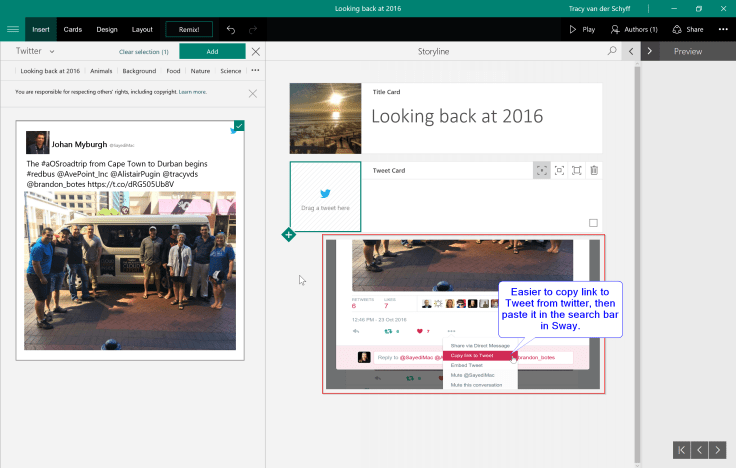Open the Cards tab
Screen dimensions: 736x468
pyautogui.click(x=73, y=30)
